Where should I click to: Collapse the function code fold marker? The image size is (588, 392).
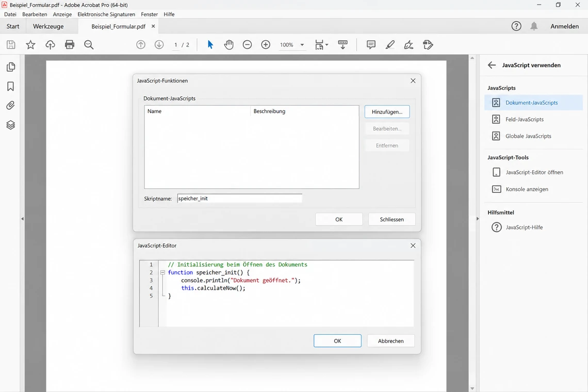163,273
